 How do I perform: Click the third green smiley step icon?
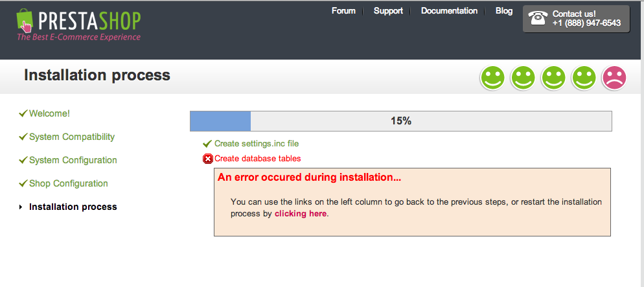553,78
